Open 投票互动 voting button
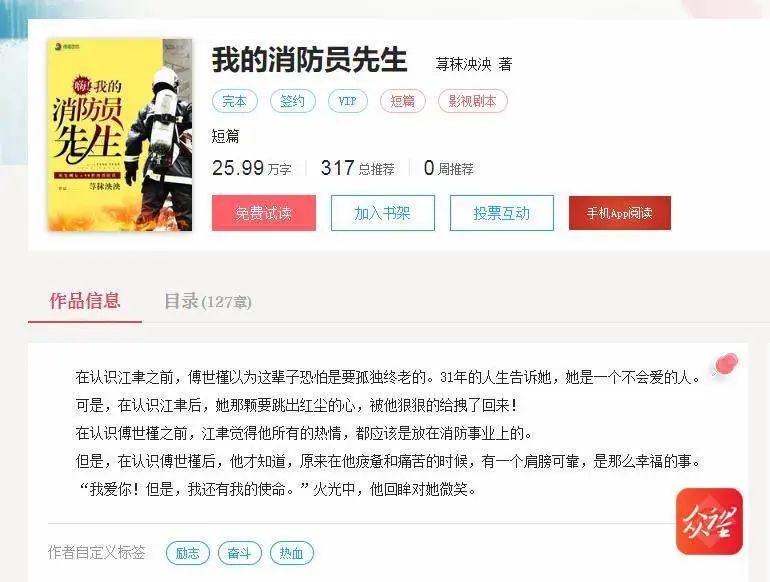770x582 pixels. [x=501, y=213]
